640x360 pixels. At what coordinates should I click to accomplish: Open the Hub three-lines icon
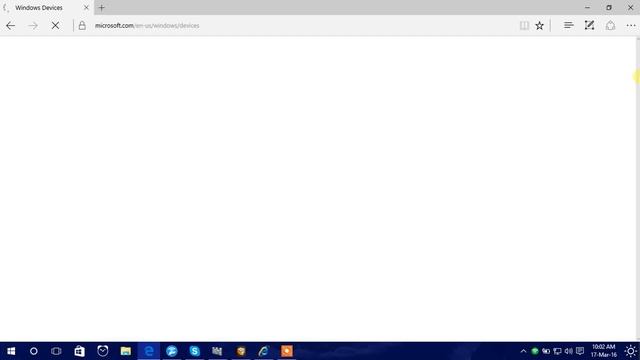[x=569, y=25]
